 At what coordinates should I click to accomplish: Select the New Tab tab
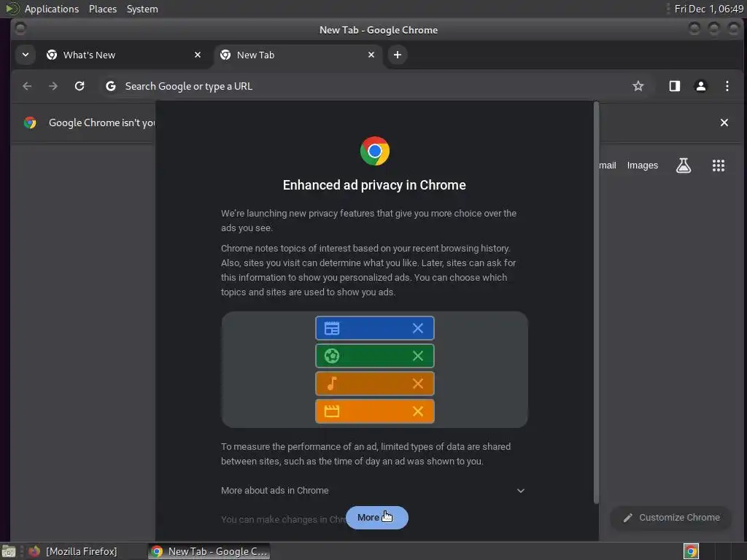pyautogui.click(x=298, y=55)
